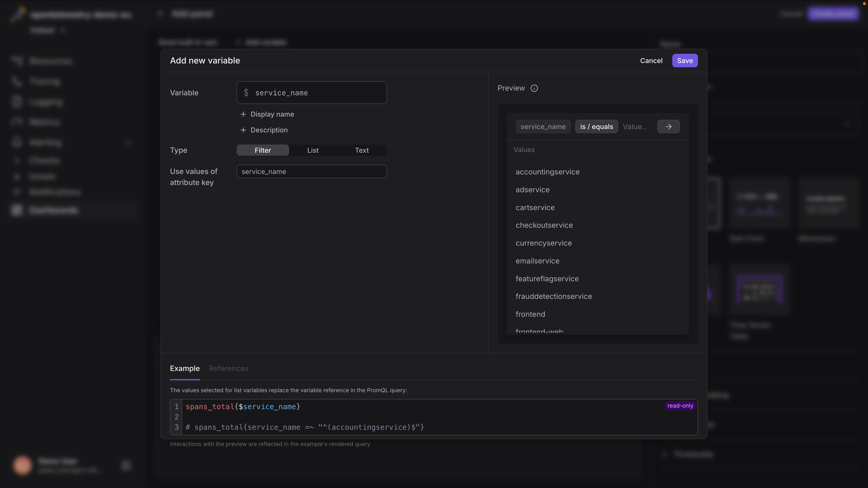This screenshot has width=868, height=488.
Task: Choose adservice from values list
Action: [532, 190]
